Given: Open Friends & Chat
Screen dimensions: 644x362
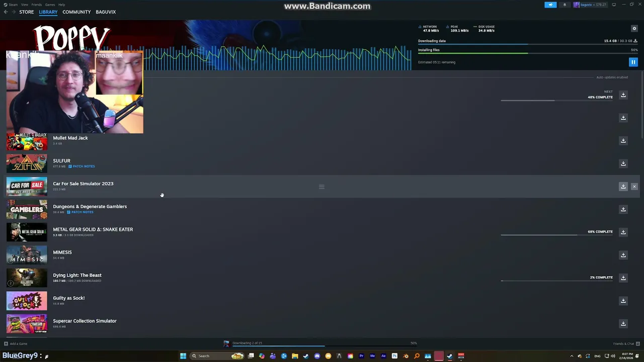Looking at the screenshot, I should pos(626,344).
